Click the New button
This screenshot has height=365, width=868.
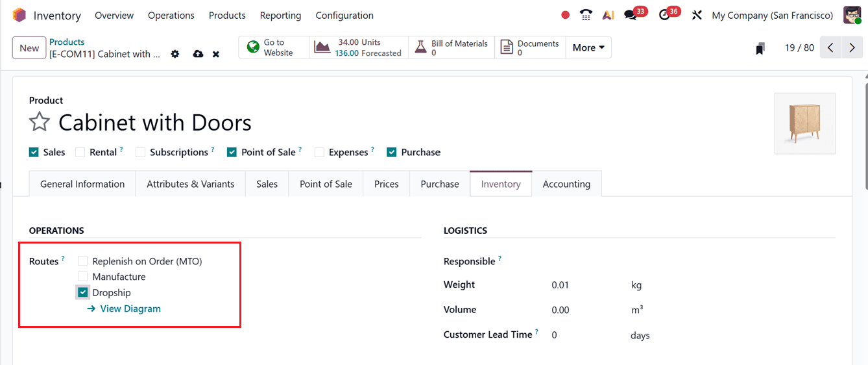click(x=29, y=47)
